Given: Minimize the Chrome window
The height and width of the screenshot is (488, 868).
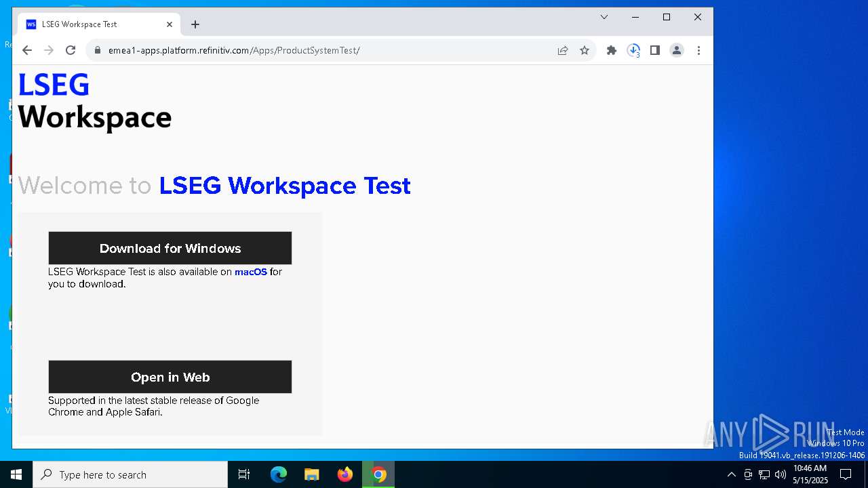Looking at the screenshot, I should click(635, 17).
